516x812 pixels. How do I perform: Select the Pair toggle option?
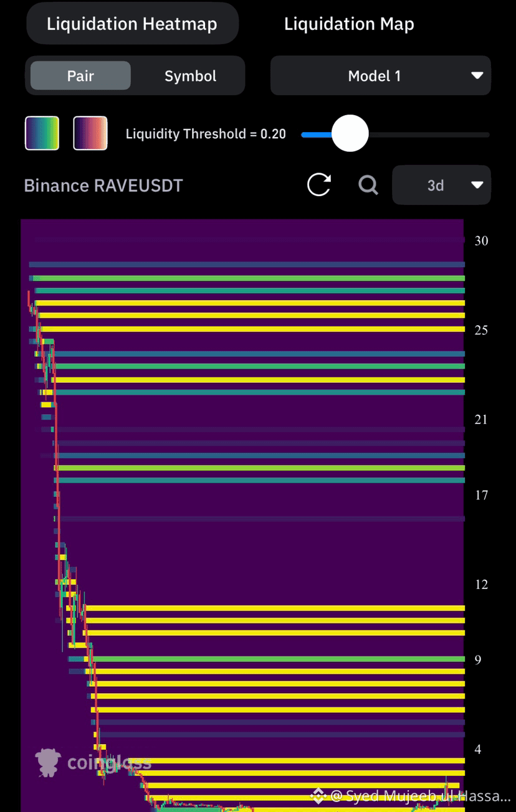pos(80,76)
